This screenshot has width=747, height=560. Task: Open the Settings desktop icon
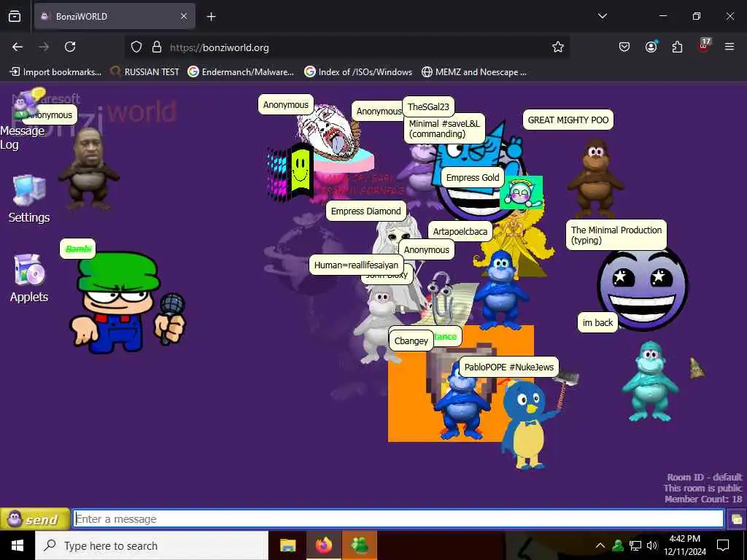tap(29, 199)
